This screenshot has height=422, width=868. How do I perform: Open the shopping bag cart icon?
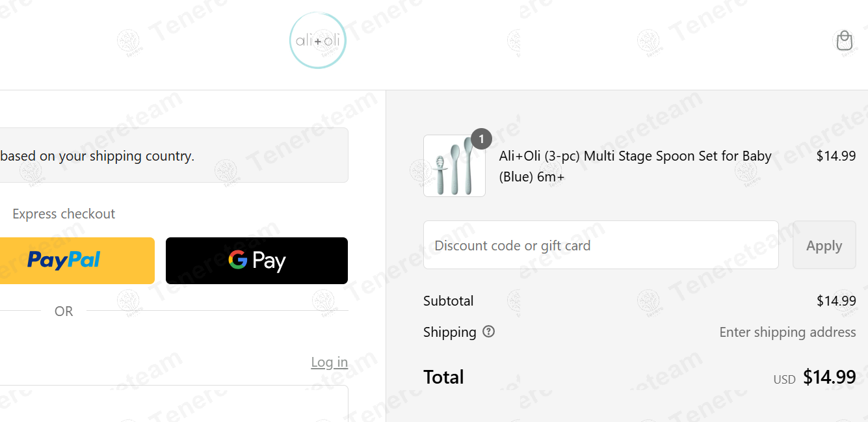click(844, 41)
